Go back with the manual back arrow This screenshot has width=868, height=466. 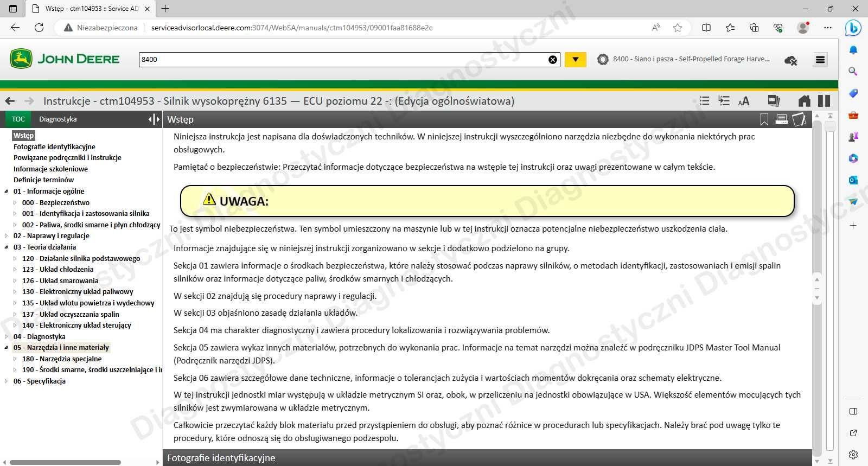click(x=10, y=101)
